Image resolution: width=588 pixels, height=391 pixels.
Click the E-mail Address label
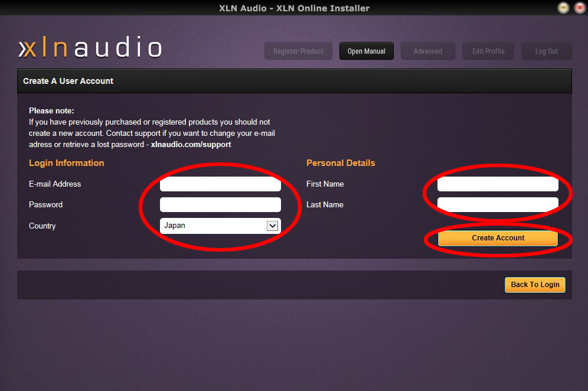pyautogui.click(x=55, y=184)
